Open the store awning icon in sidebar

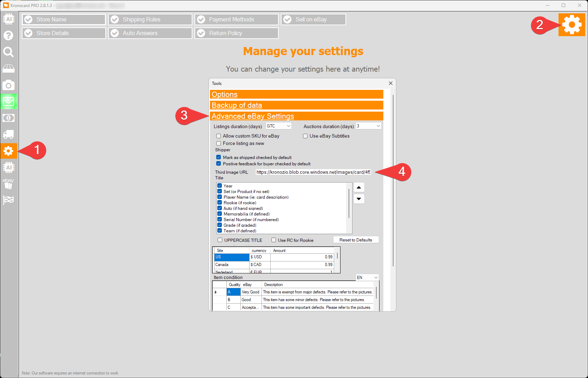pos(8,68)
